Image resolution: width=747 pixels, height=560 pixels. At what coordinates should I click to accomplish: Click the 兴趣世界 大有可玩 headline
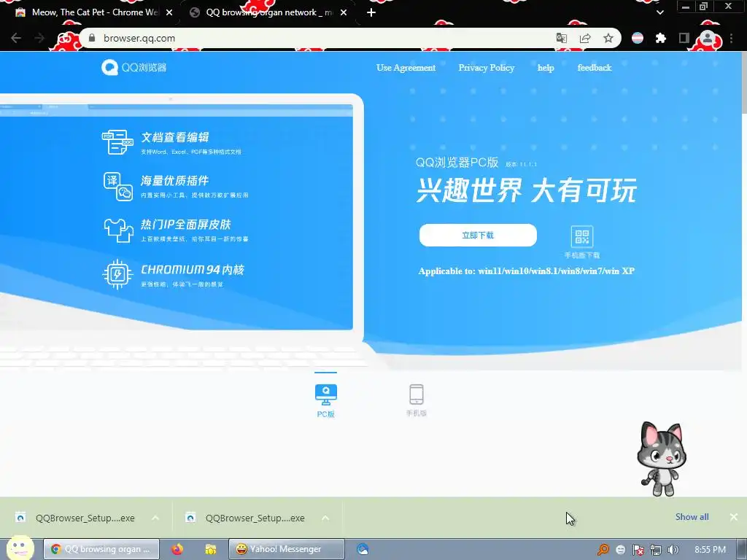[527, 190]
